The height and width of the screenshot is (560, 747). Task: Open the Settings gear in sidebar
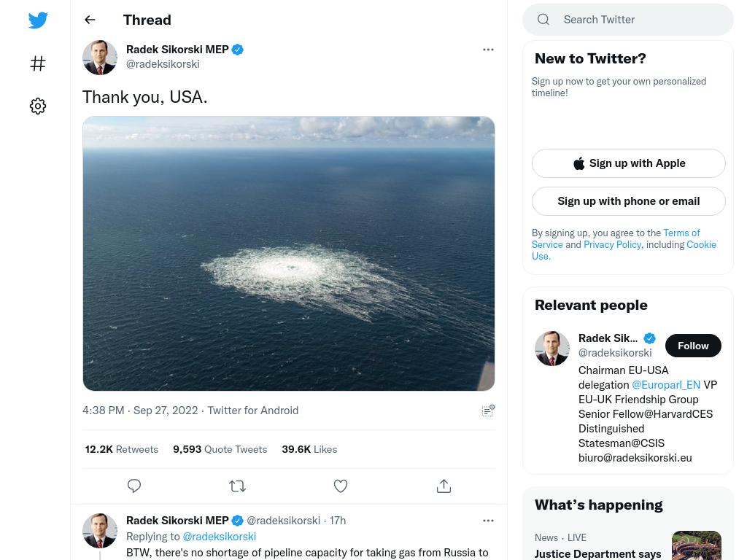tap(38, 106)
